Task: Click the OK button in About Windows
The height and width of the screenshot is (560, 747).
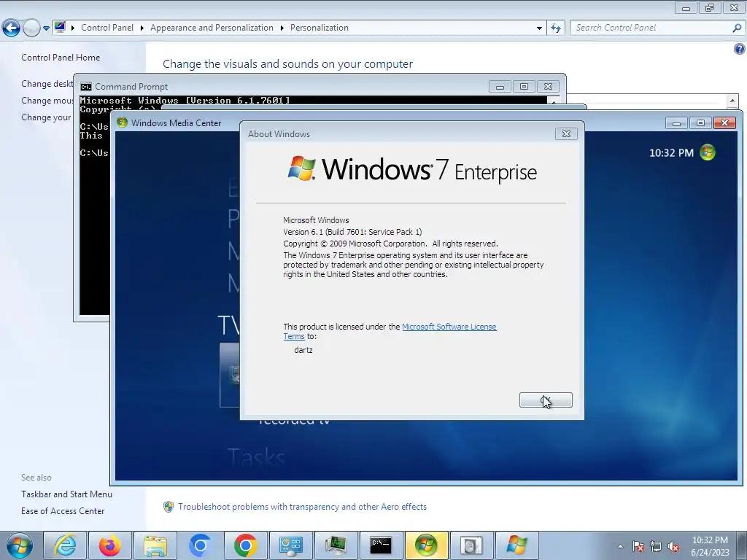Action: [x=546, y=400]
